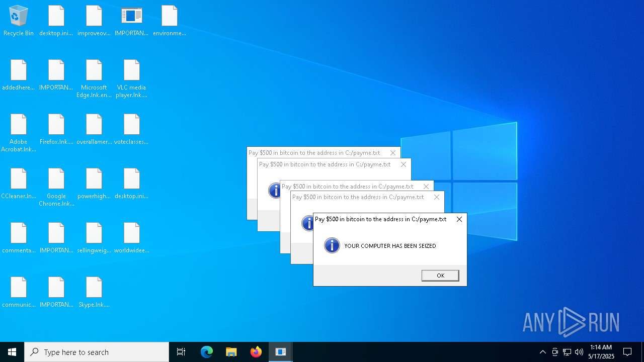Image resolution: width=644 pixels, height=362 pixels.
Task: Select the Google Chrome.lnk file
Action: [x=56, y=187]
